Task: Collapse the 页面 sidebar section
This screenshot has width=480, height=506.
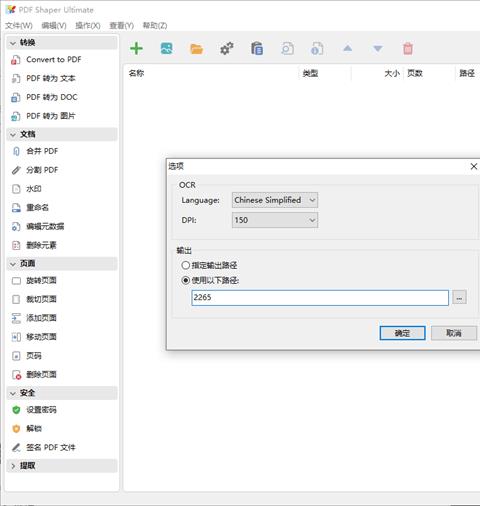Action: pyautogui.click(x=62, y=264)
